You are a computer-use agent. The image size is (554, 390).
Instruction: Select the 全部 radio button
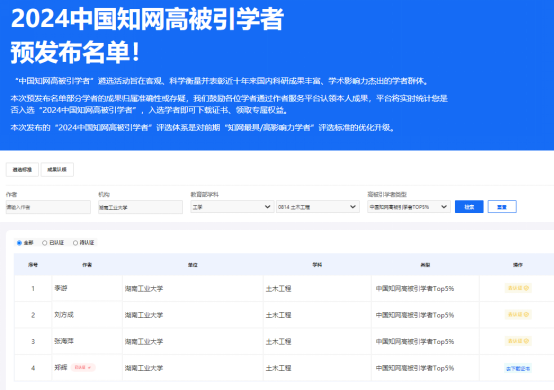19,243
